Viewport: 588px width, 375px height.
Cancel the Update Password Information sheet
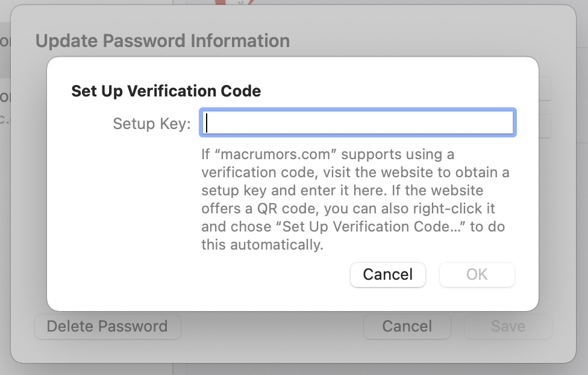(407, 327)
